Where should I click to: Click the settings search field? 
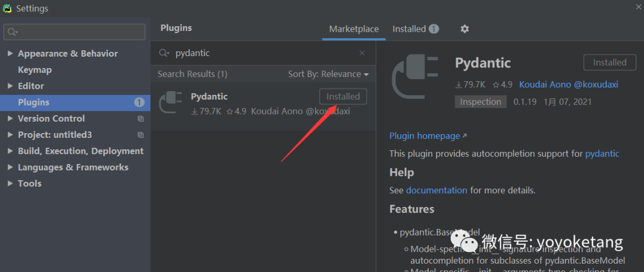[x=75, y=32]
